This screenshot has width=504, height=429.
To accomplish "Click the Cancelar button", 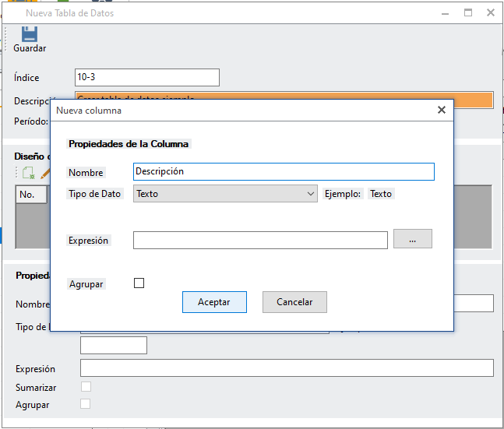I will tap(294, 302).
